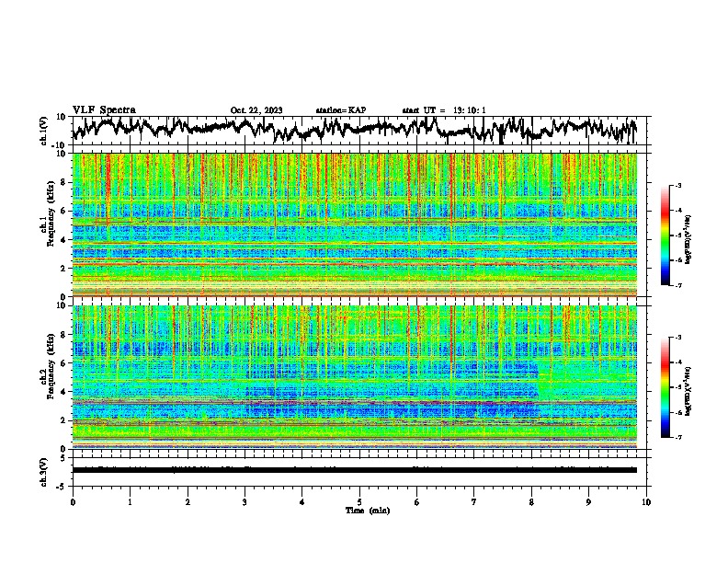Click the "-4" tick on ch.2 colorbar
Screen dimensions: 728x563
coord(677,362)
